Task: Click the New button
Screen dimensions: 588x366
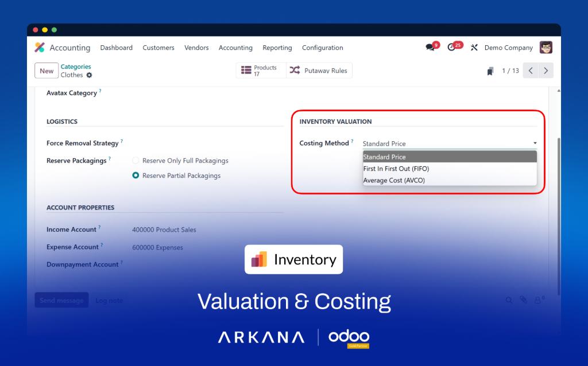Action: [x=47, y=71]
